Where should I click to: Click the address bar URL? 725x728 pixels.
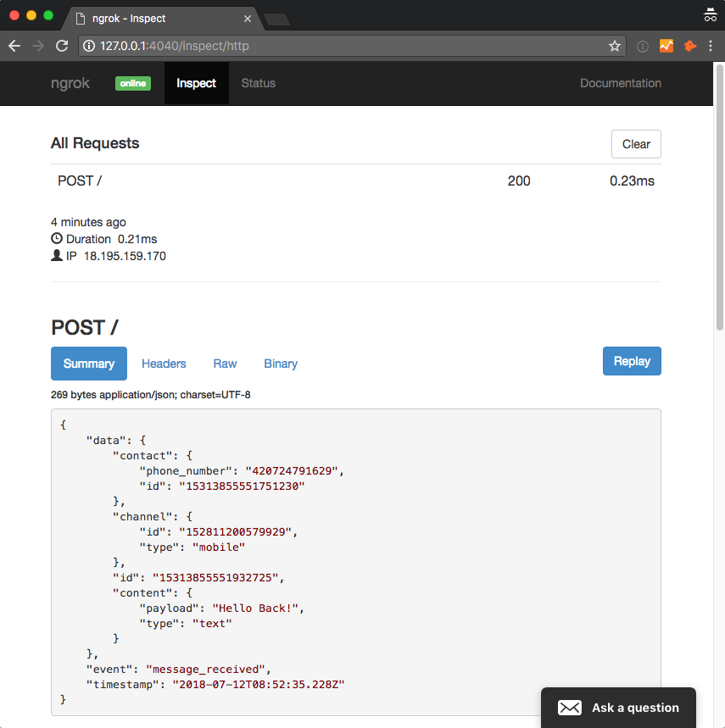point(174,46)
